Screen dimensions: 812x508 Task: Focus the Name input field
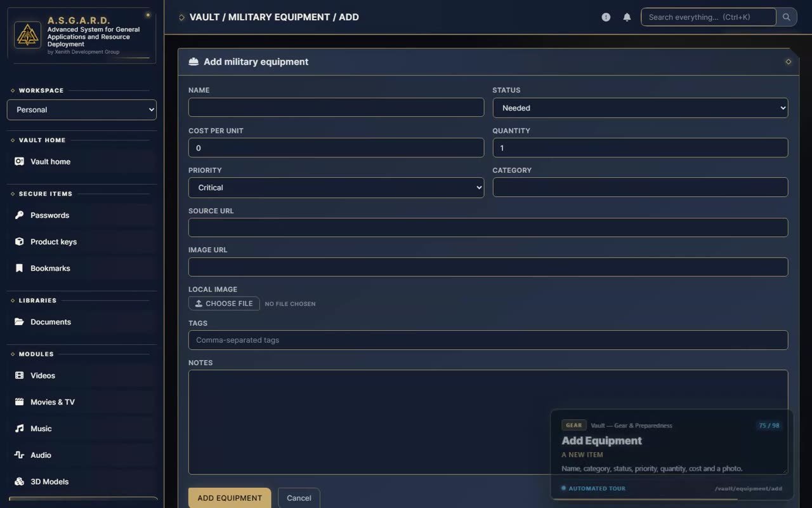[x=336, y=107]
